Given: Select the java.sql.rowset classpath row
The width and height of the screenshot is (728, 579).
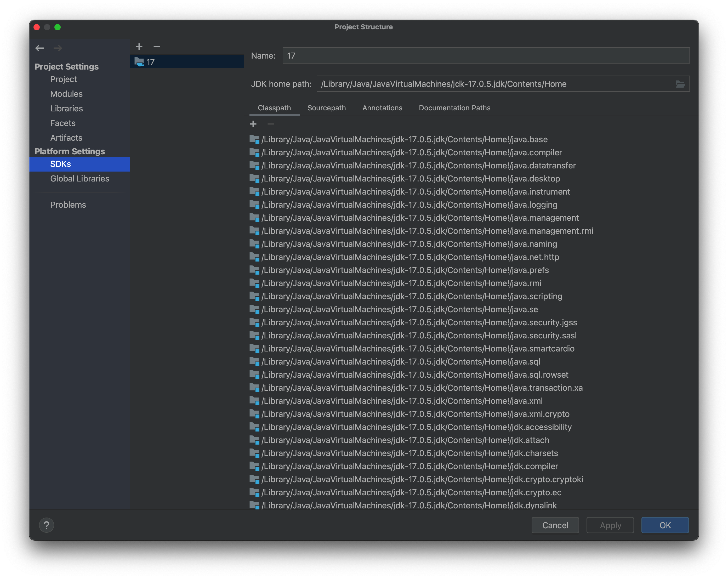Looking at the screenshot, I should coord(471,375).
